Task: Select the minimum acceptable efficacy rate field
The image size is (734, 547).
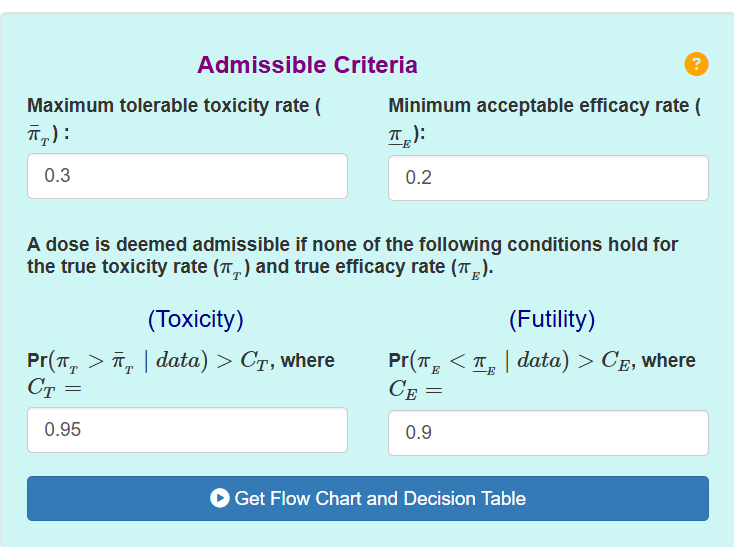Action: click(x=548, y=178)
